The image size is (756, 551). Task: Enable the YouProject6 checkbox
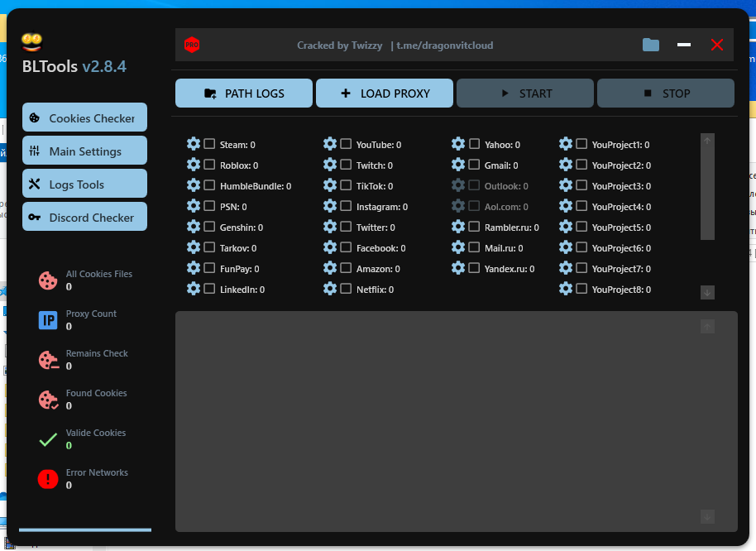[x=582, y=247]
